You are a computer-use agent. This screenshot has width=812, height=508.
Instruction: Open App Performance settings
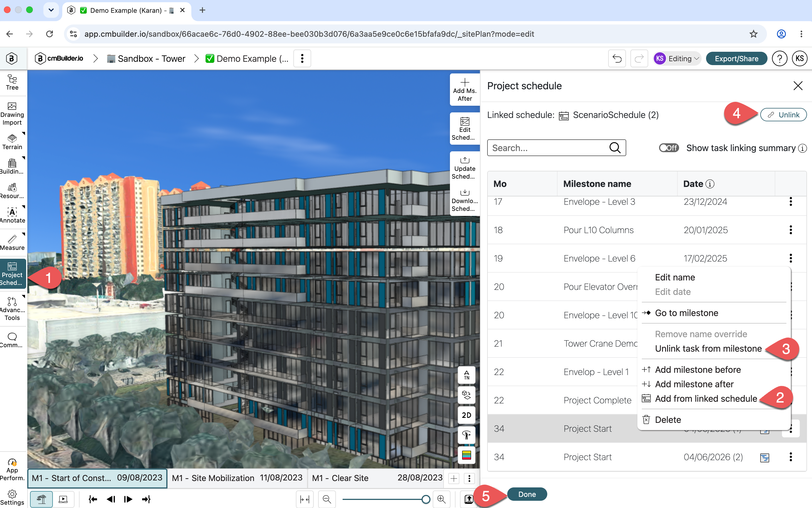12,470
